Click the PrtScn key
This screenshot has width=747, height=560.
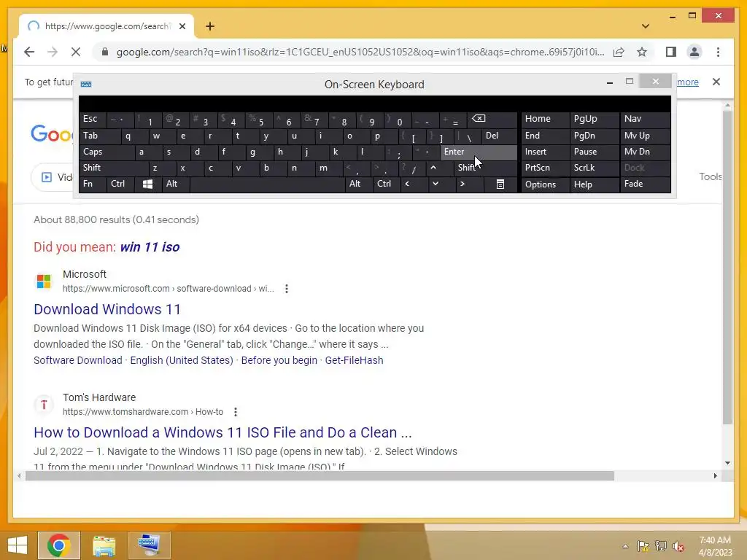(544, 168)
